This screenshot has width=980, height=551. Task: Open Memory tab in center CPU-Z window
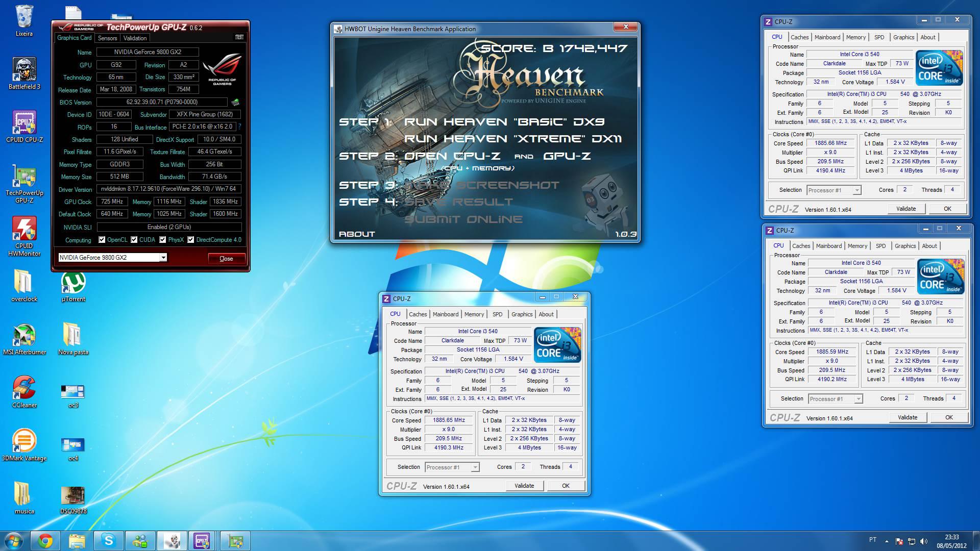(x=474, y=314)
